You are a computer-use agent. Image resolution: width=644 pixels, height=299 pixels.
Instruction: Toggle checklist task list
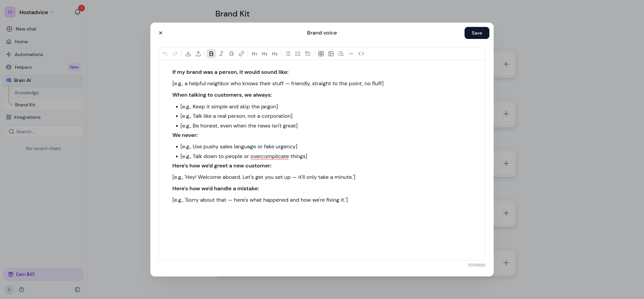coord(308,54)
